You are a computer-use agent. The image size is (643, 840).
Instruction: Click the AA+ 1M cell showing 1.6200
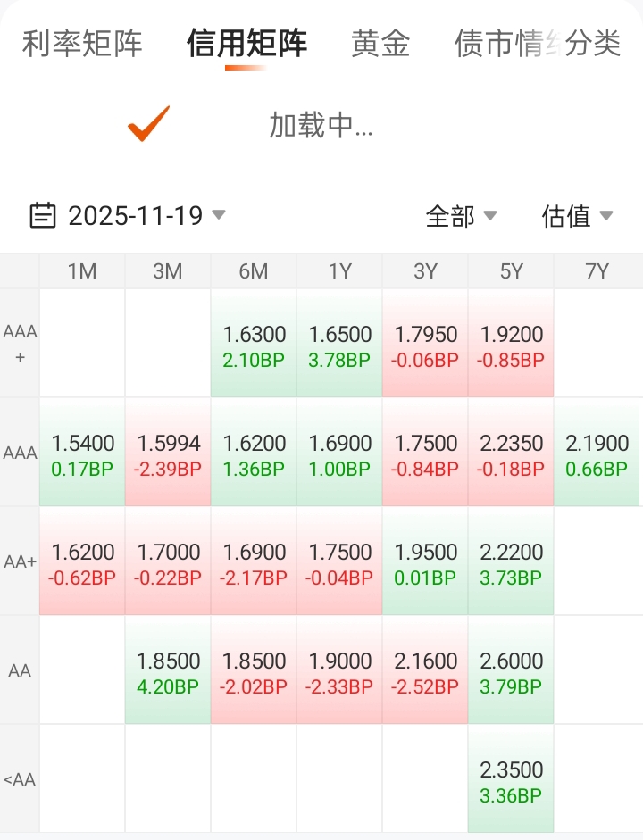point(82,562)
